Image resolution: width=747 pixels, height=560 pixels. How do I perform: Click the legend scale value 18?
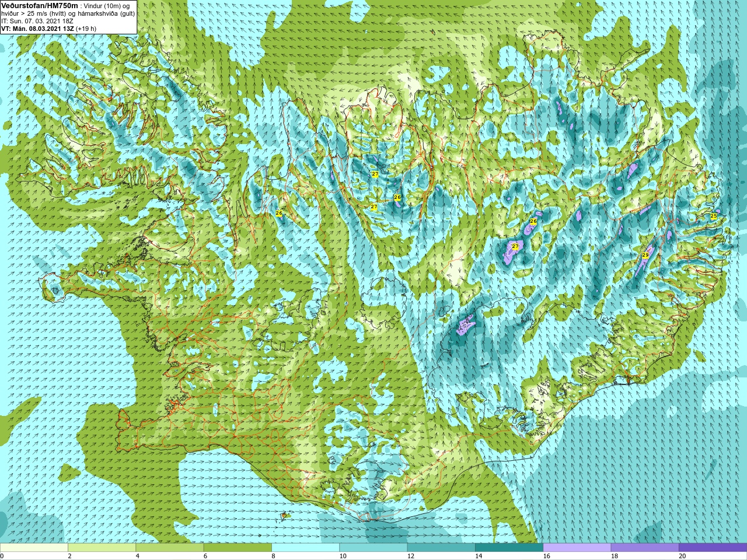(x=615, y=556)
